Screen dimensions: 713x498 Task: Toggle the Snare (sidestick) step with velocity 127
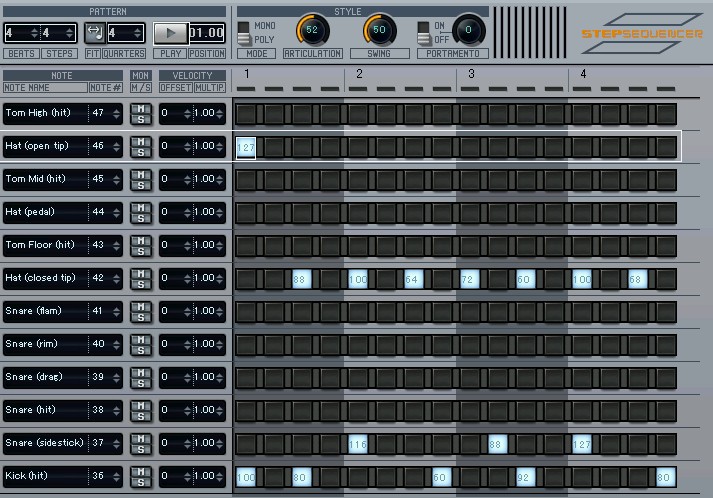click(x=582, y=444)
